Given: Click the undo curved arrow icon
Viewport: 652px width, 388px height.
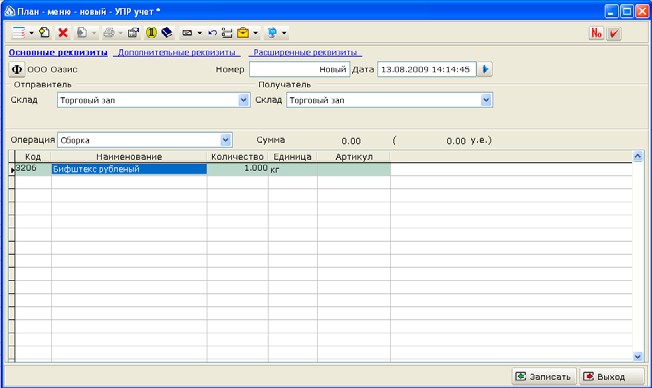Looking at the screenshot, I should pos(212,33).
